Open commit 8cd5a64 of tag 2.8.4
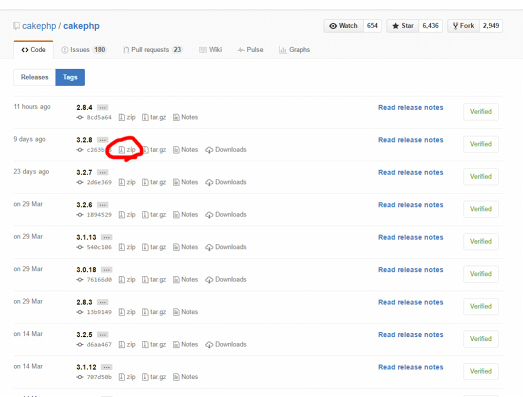 94,117
